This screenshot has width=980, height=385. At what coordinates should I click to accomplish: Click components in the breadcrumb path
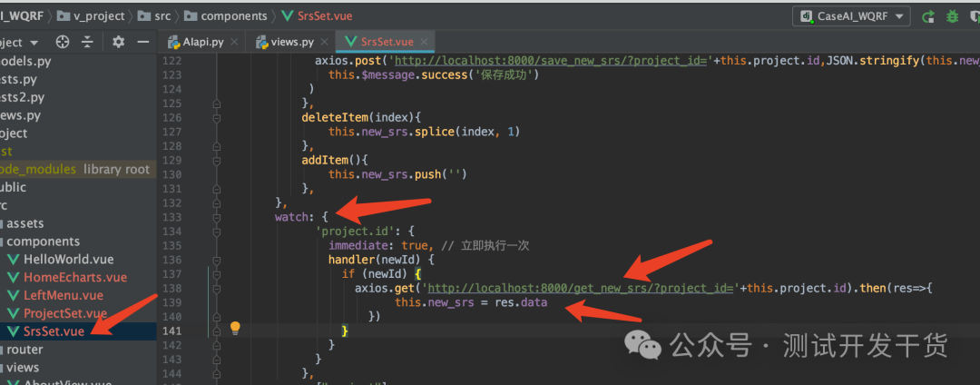(226, 16)
